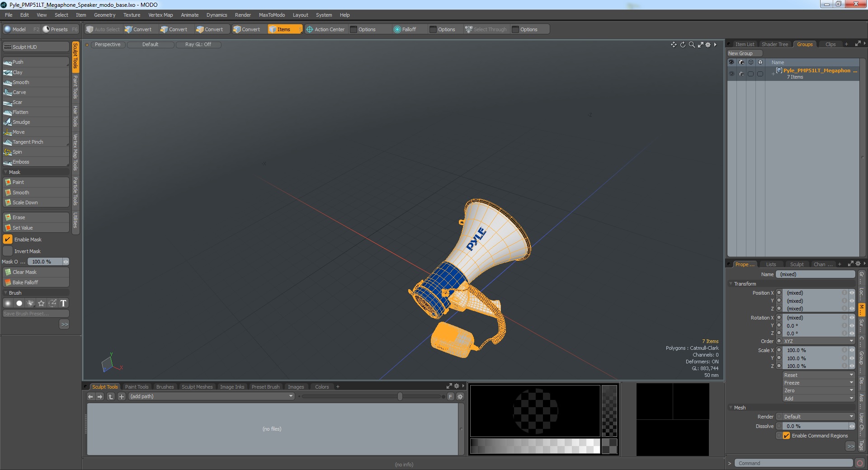The width and height of the screenshot is (868, 470).
Task: Click viewport zoom magnifier icon
Action: tap(692, 44)
